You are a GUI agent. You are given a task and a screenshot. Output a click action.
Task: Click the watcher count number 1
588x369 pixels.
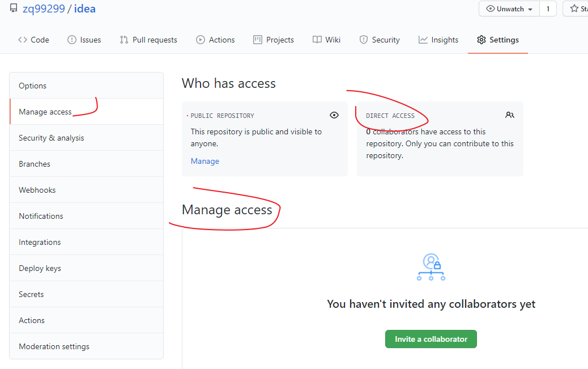point(548,9)
